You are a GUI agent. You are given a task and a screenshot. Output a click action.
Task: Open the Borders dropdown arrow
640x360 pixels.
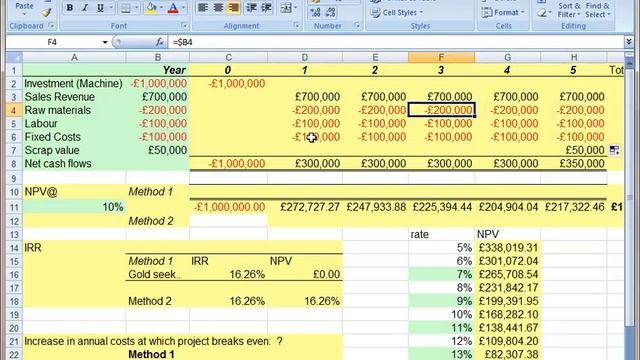(136, 8)
